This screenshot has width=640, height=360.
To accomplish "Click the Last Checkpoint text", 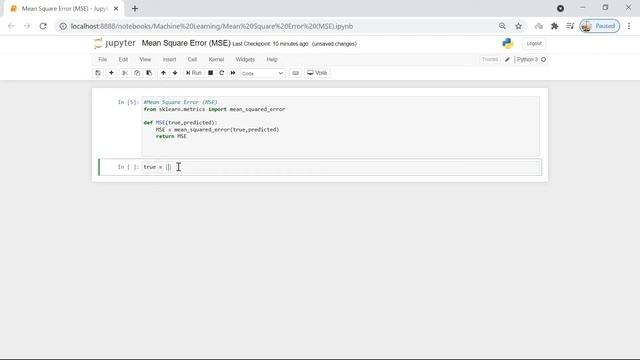I will (x=270, y=44).
